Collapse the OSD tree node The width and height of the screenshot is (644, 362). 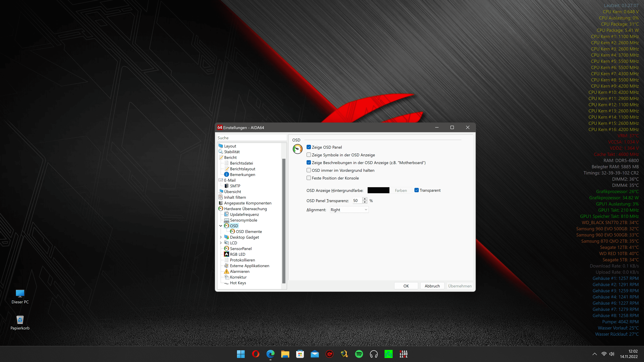pyautogui.click(x=221, y=226)
